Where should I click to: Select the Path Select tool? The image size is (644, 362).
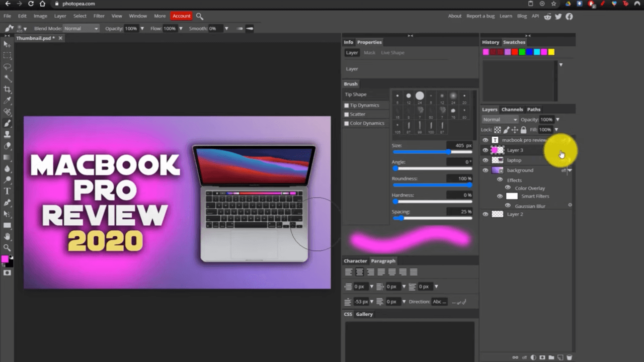click(x=7, y=214)
